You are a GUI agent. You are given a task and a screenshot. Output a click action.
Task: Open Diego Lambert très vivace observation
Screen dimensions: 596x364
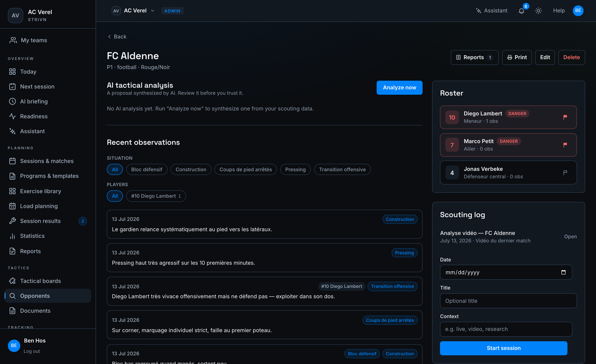[x=264, y=291]
